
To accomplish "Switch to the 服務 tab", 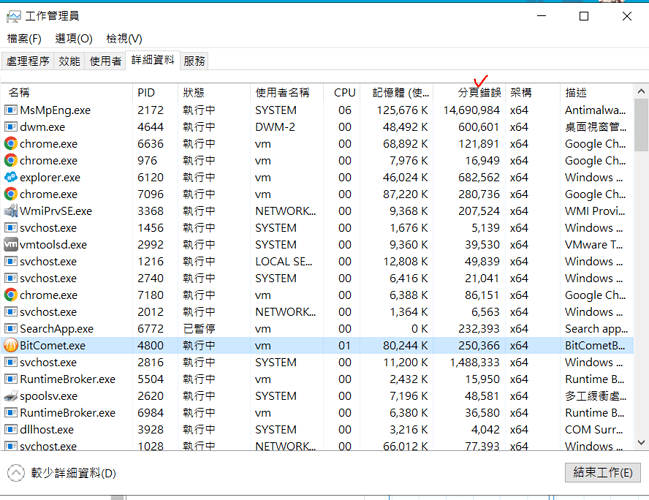I will click(194, 61).
